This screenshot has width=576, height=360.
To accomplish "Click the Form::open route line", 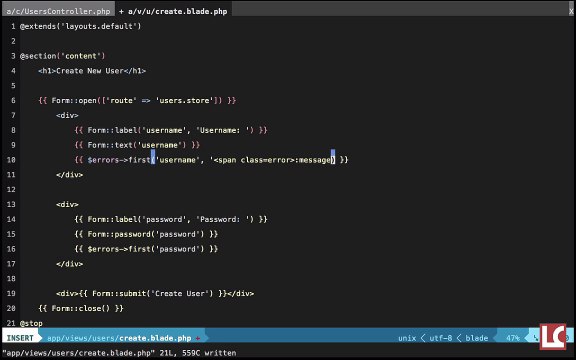I will pos(137,100).
